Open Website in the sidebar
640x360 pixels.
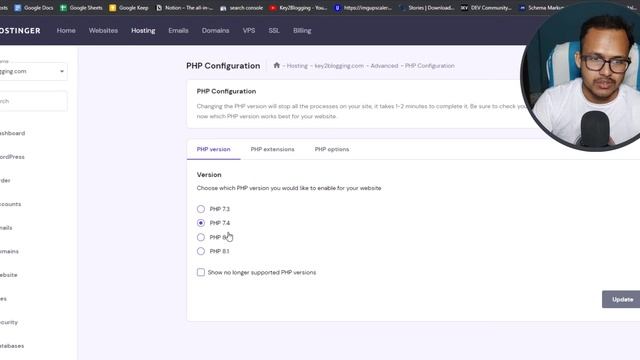point(9,275)
